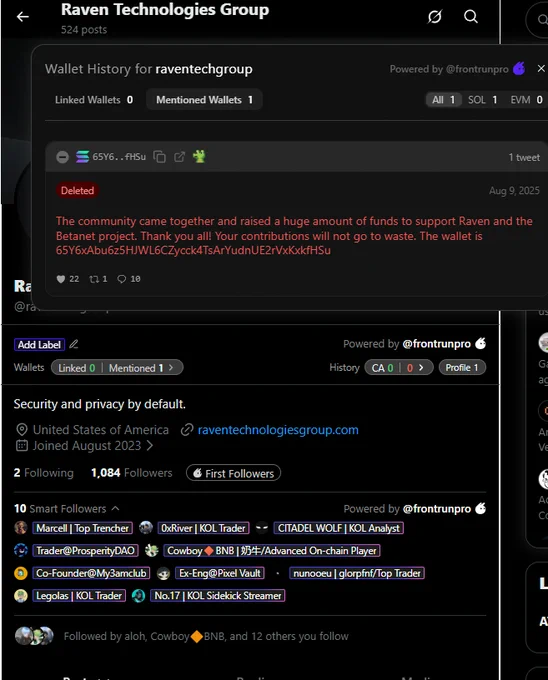Click the avatar beside No.17 | KOL Sidekick Streamer
The height and width of the screenshot is (680, 548).
click(x=138, y=595)
